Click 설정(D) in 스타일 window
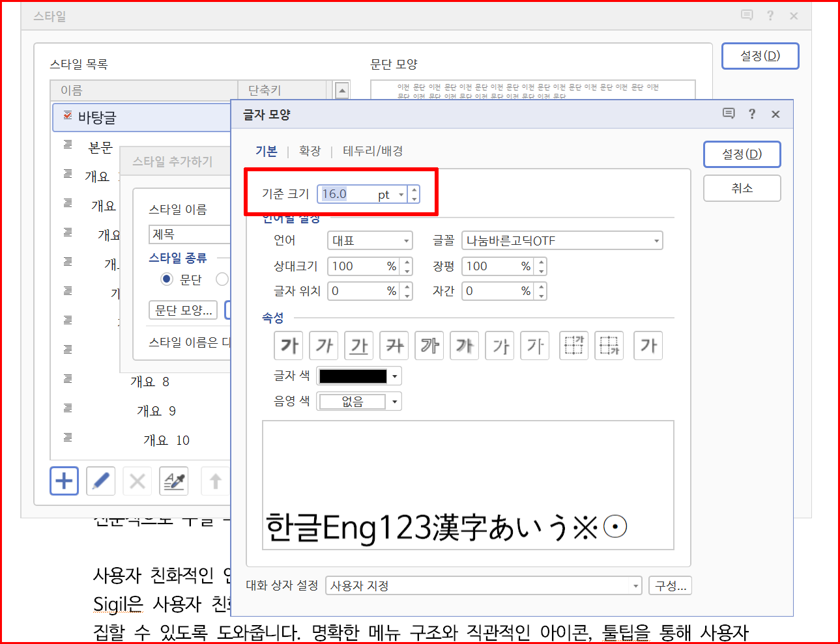Image resolution: width=840 pixels, height=644 pixels. 760,56
